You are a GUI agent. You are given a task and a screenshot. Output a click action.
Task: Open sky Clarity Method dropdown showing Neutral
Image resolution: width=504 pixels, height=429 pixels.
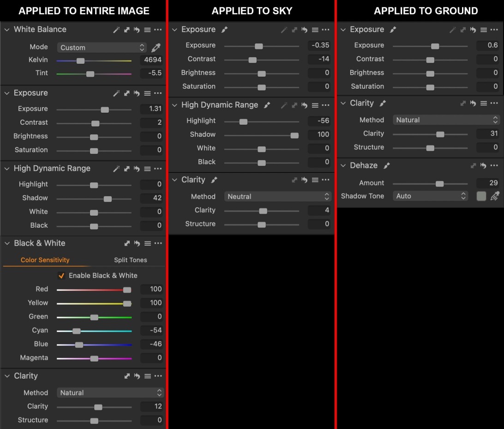tap(278, 197)
